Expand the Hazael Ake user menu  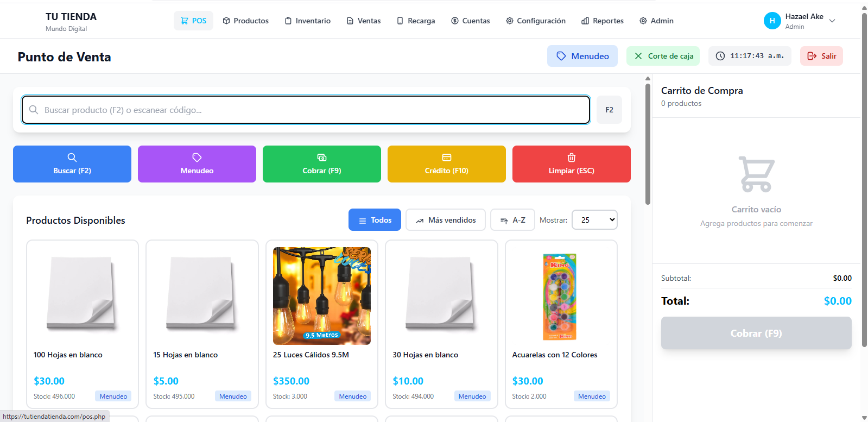[800, 21]
